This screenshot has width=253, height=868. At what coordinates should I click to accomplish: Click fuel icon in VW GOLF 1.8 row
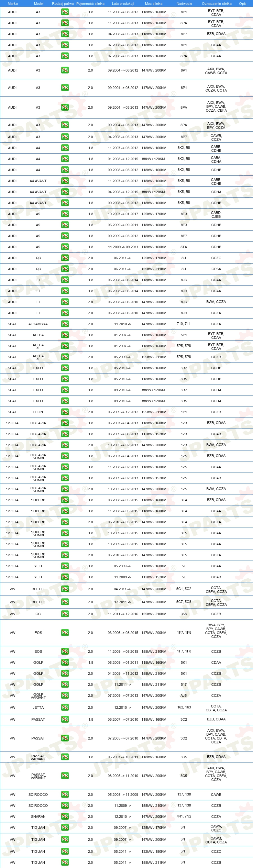pos(65,662)
